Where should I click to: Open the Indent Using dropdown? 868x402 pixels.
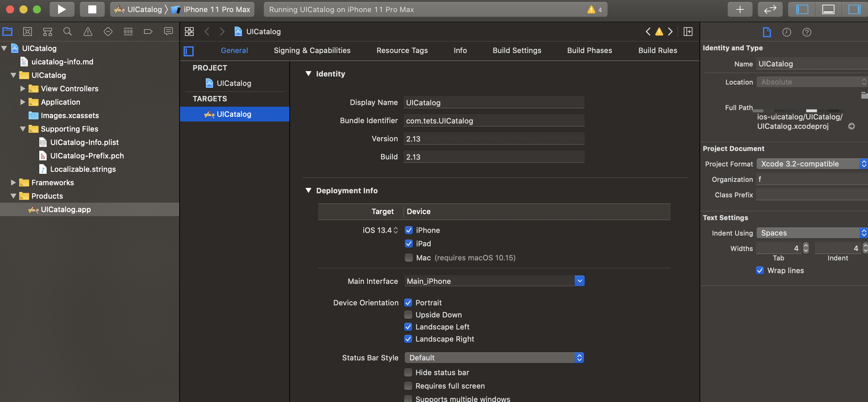point(812,233)
